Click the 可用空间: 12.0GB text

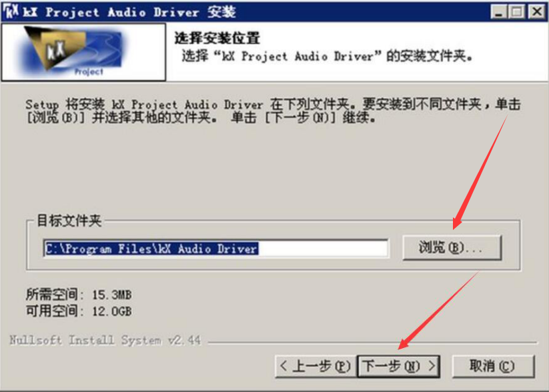79,311
